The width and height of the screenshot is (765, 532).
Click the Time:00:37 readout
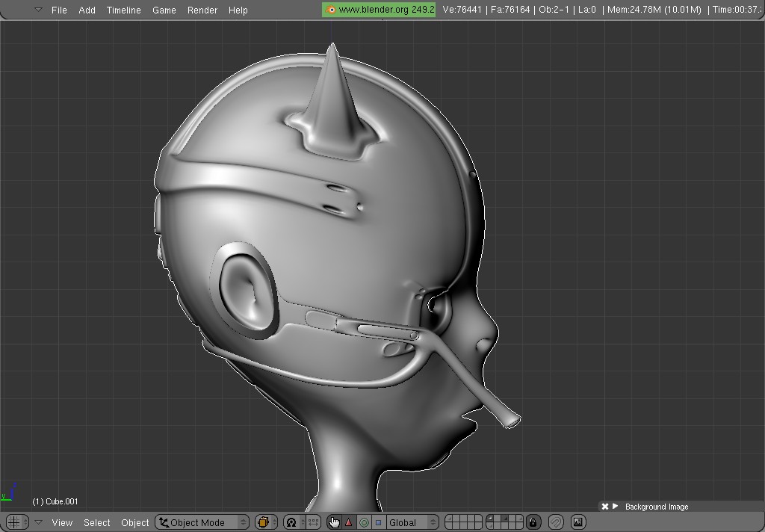(737, 9)
